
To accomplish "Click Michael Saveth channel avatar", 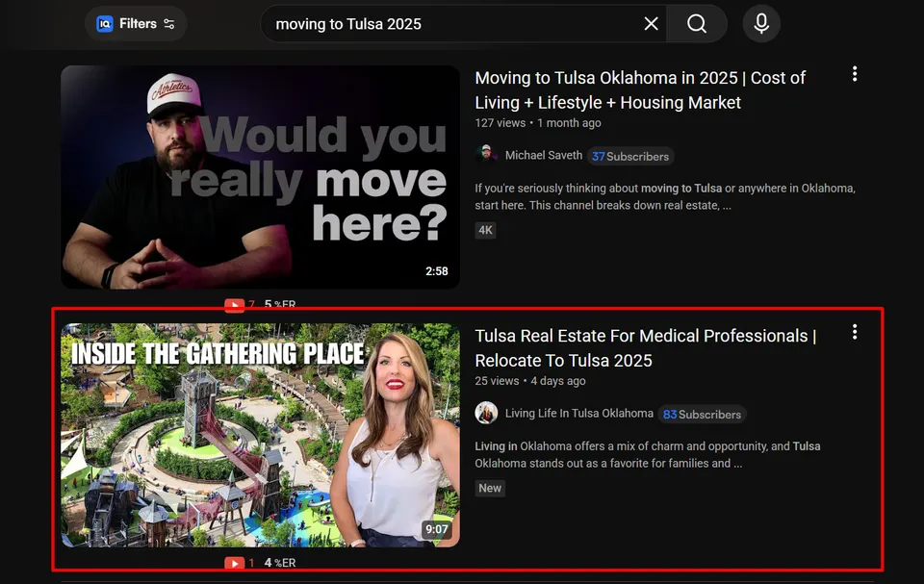I will [x=486, y=155].
